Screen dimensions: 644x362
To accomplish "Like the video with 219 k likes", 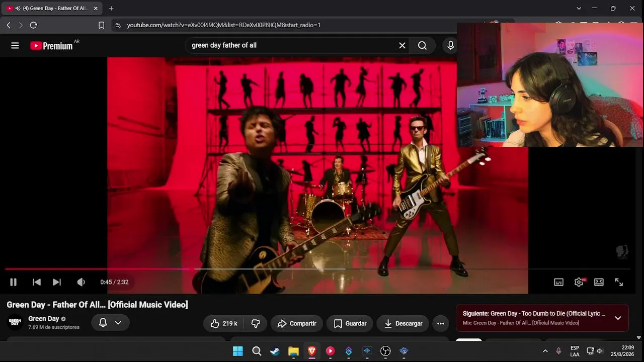I will click(224, 323).
